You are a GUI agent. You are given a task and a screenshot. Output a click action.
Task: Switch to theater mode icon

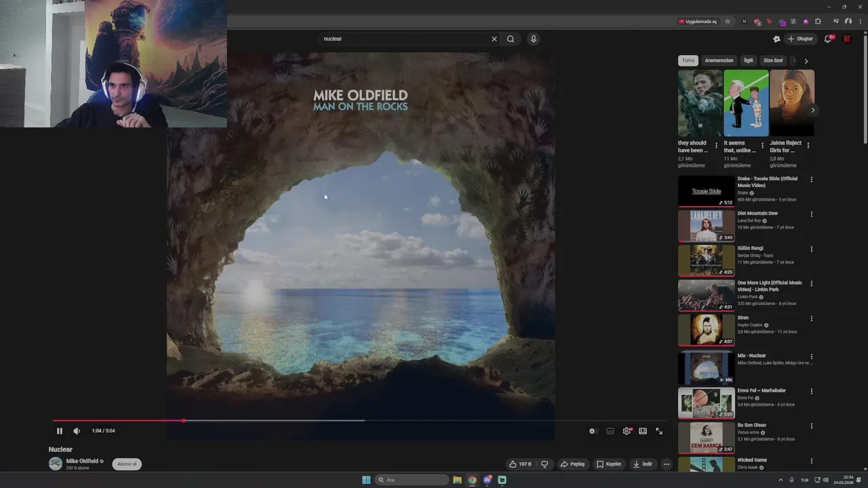[643, 431]
